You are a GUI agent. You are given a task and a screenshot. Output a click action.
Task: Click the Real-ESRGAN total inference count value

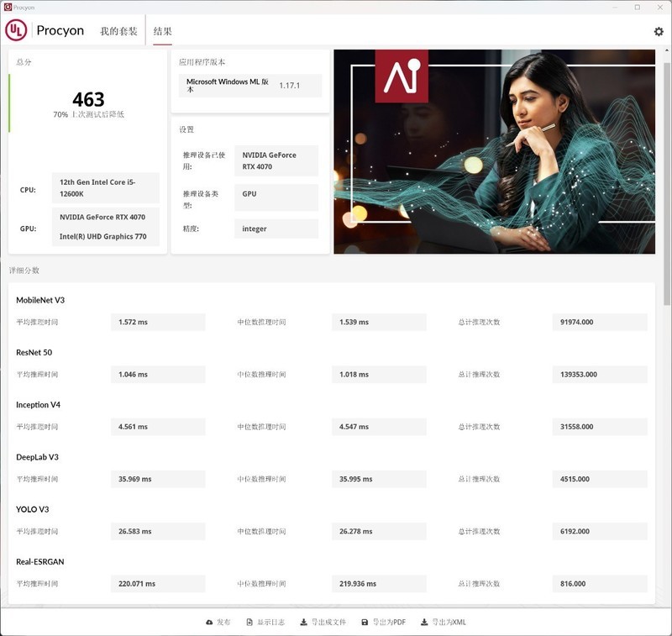tap(600, 584)
